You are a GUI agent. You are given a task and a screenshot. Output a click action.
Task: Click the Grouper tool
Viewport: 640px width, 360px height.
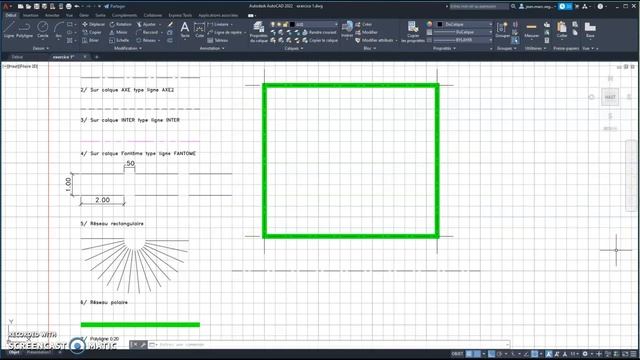(x=502, y=29)
